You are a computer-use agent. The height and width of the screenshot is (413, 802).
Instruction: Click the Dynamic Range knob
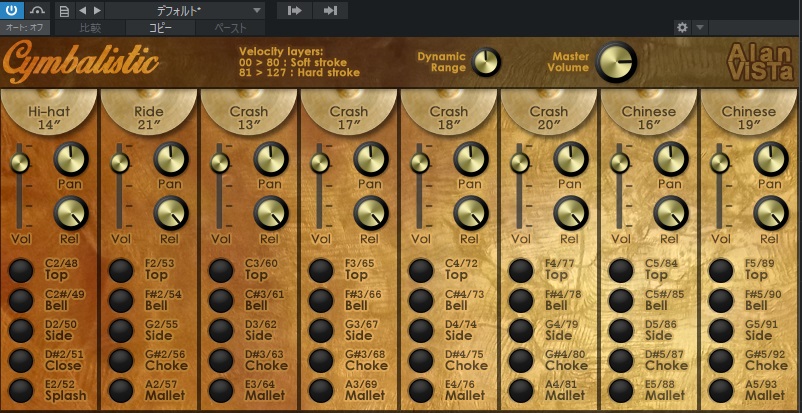click(486, 62)
